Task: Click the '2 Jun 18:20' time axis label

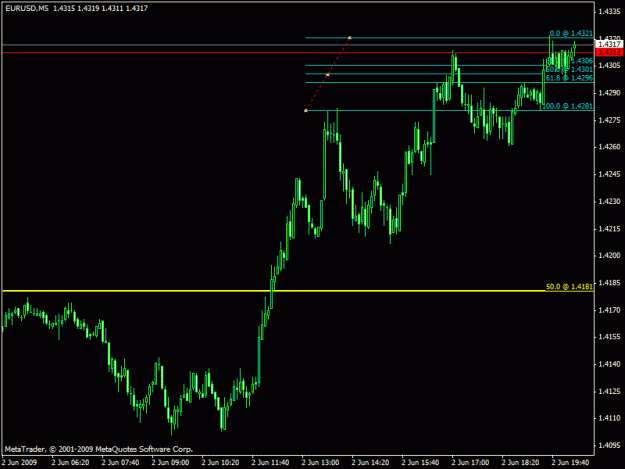Action: (521, 462)
